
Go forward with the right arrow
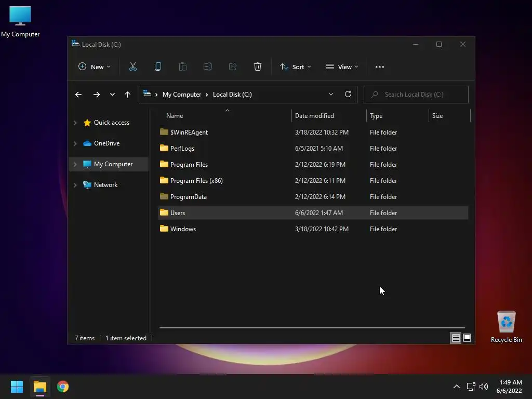coord(96,95)
